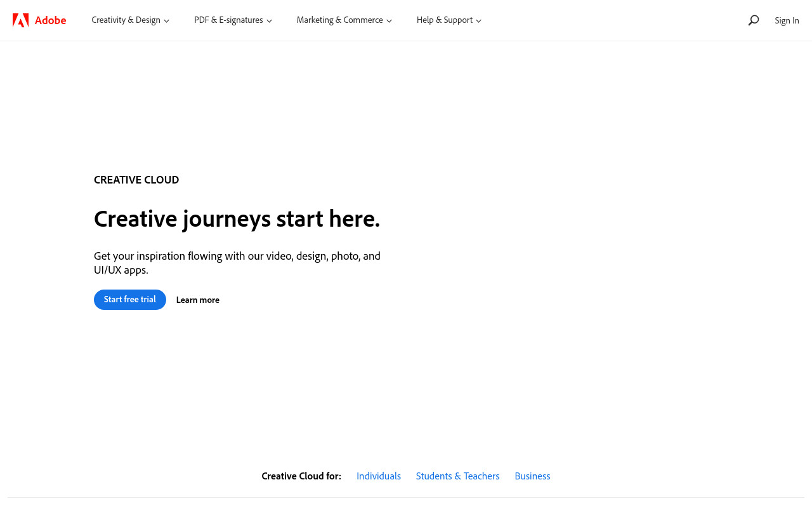Open the Help & Support dropdown
The image size is (812, 508).
[x=449, y=20]
